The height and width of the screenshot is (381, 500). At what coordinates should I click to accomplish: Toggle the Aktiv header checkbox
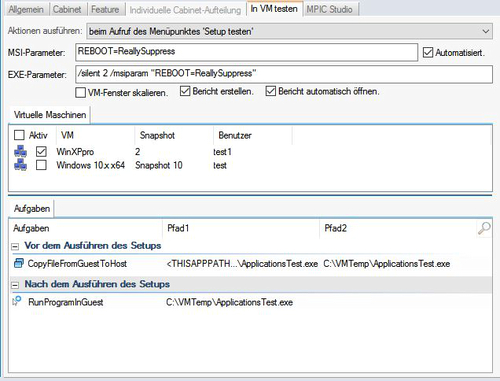coord(19,135)
